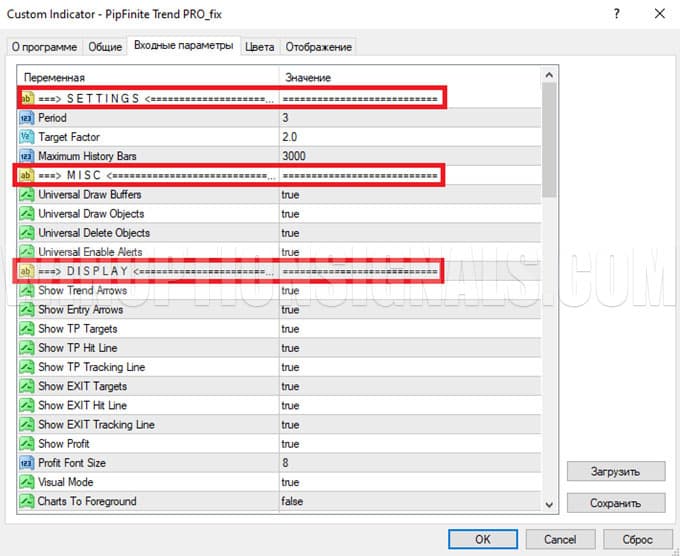This screenshot has width=680, height=556.
Task: Click the icon beside Show TP Targets
Action: [26, 329]
